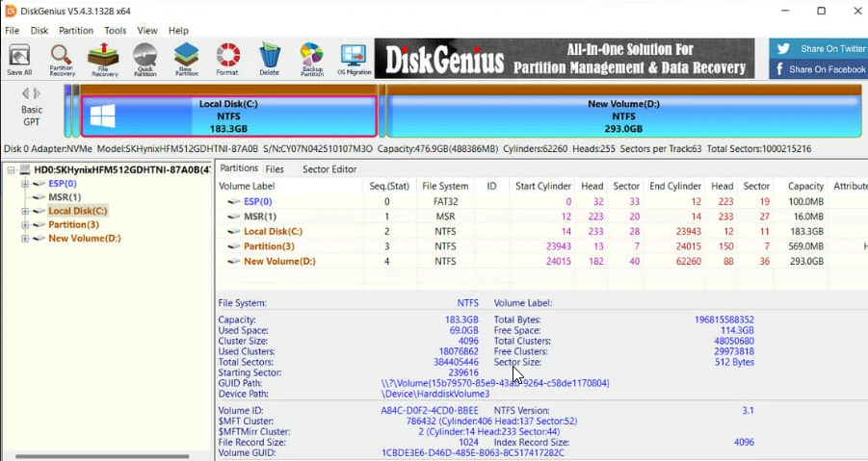
Task: Click the Device Path \Device\HarddiskVolume3 value
Action: 435,395
